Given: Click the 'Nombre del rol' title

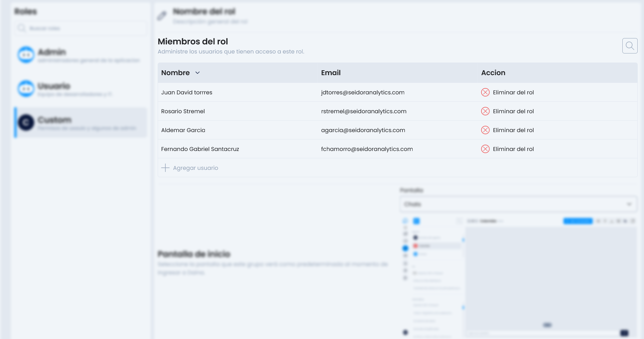Looking at the screenshot, I should (x=204, y=12).
